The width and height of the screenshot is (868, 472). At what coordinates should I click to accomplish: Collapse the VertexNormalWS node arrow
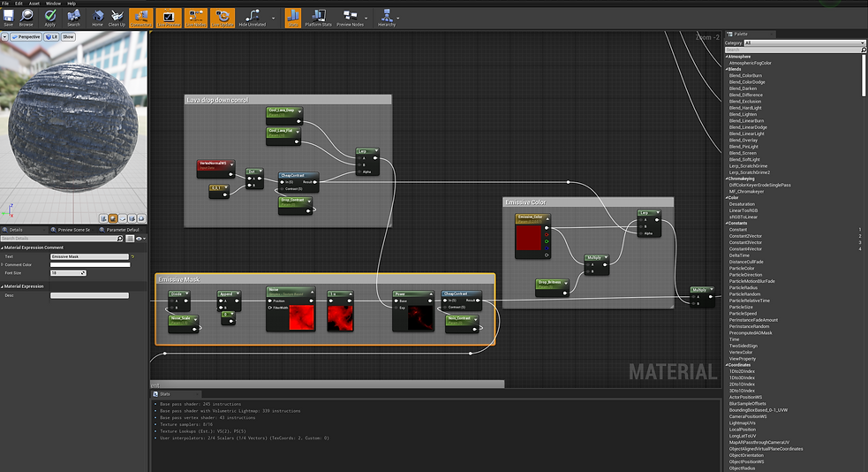point(231,164)
